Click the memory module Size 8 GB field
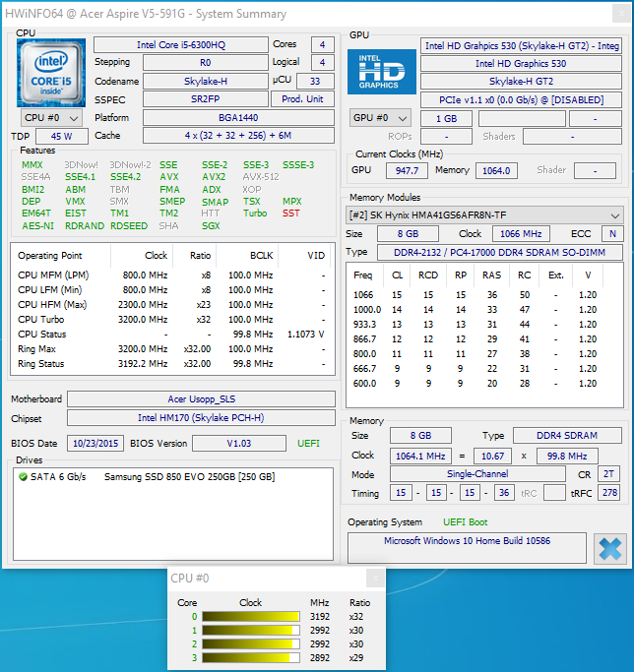634x672 pixels. 408,234
